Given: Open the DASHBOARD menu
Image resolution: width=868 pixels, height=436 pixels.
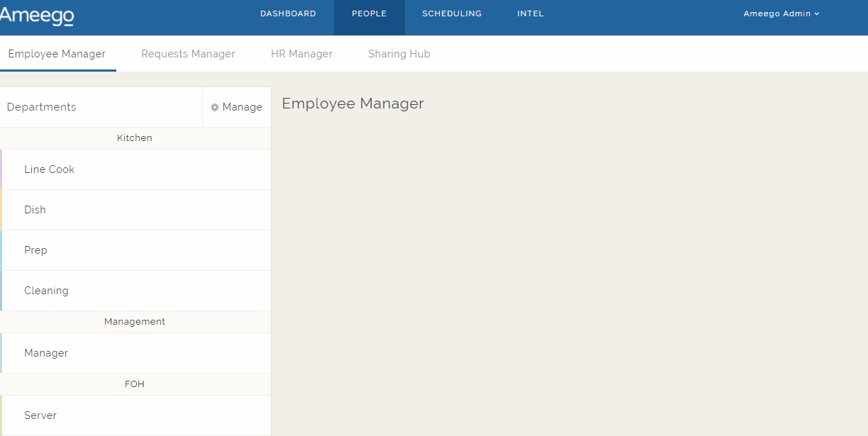Looking at the screenshot, I should click(x=288, y=13).
